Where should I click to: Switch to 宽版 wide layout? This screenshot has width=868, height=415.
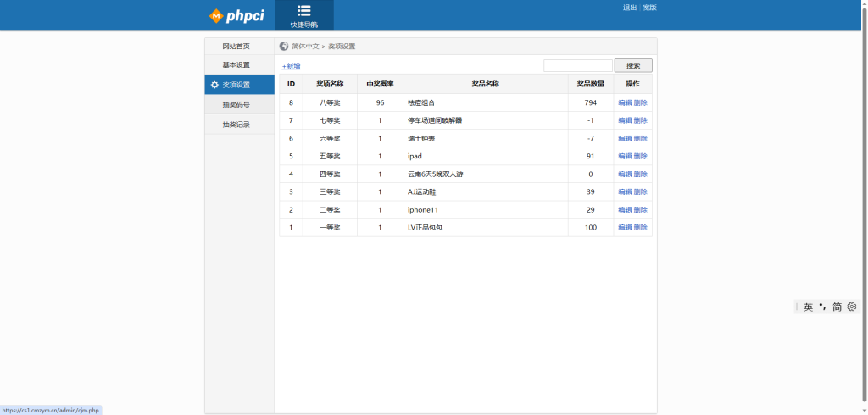[x=649, y=8]
